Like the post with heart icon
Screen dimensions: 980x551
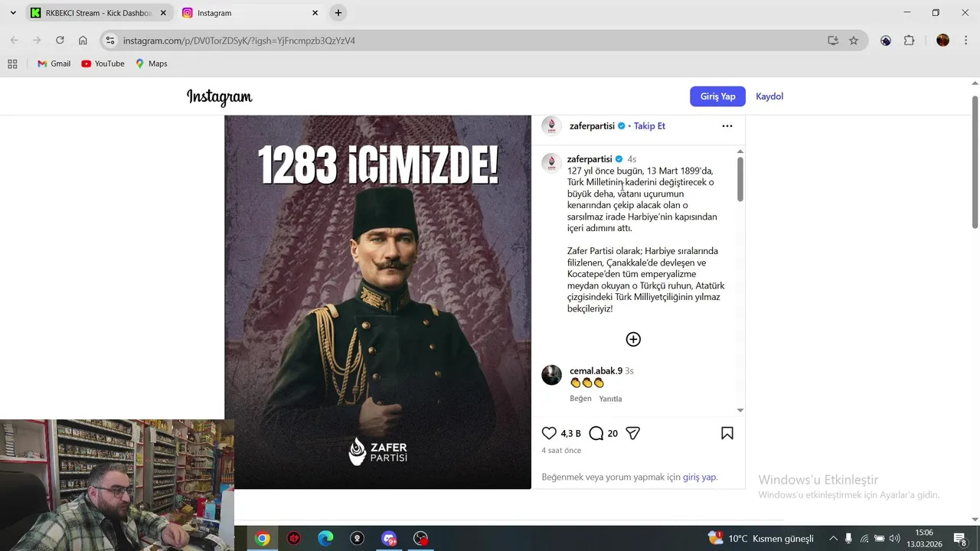tap(549, 433)
